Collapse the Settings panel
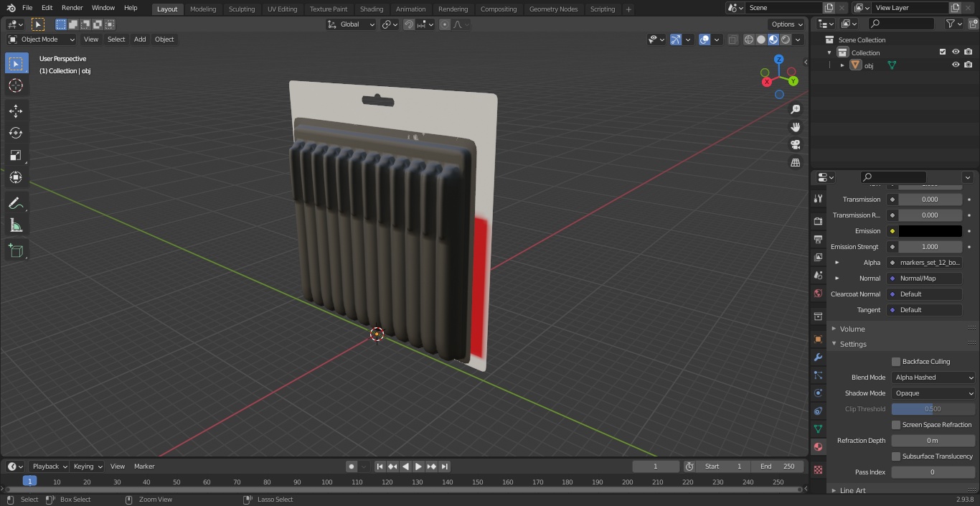 click(x=852, y=345)
